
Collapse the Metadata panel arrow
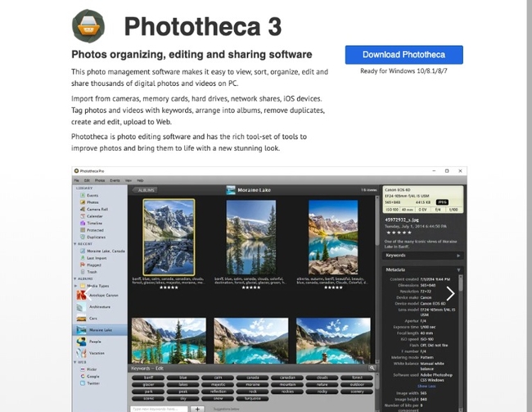(458, 270)
